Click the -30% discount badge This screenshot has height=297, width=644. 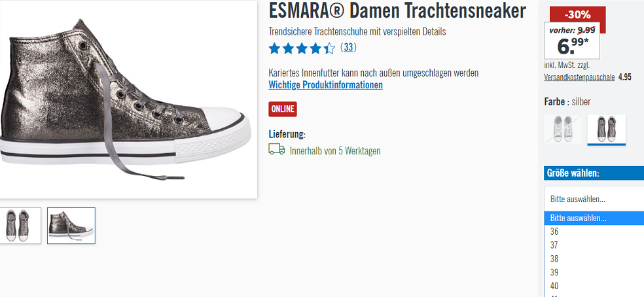click(x=577, y=14)
